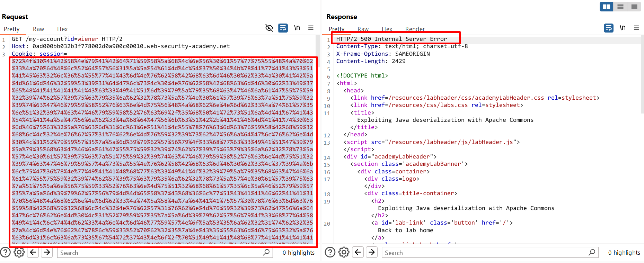644x263 pixels.
Task: Toggle hide non-printable characters eye icon in Request
Action: [x=269, y=28]
